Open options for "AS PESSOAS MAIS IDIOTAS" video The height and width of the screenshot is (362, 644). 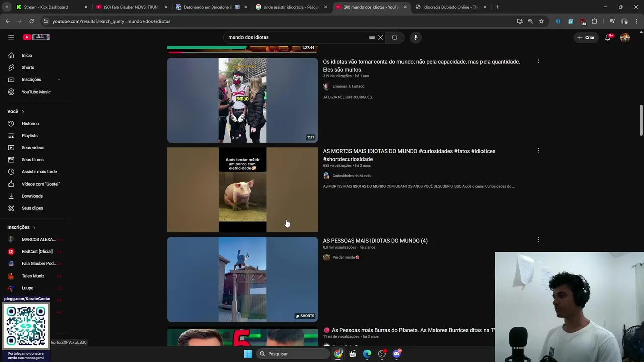click(x=538, y=240)
